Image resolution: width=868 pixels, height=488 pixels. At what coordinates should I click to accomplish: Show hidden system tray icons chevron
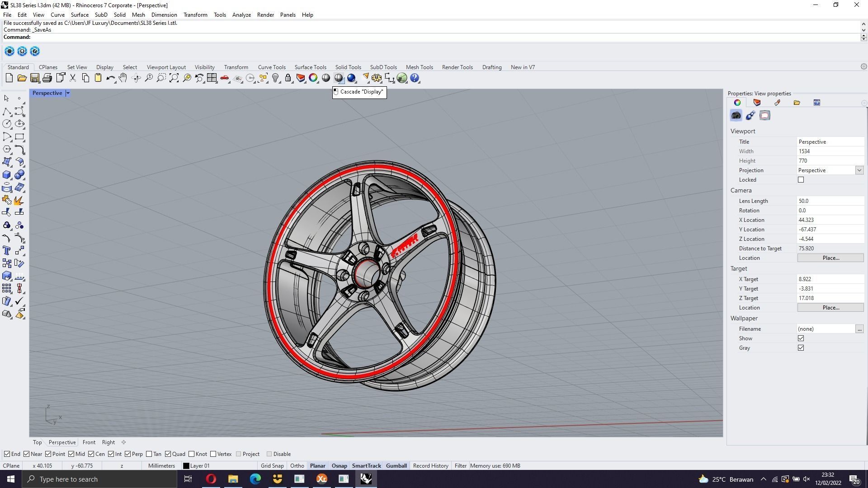click(x=764, y=479)
